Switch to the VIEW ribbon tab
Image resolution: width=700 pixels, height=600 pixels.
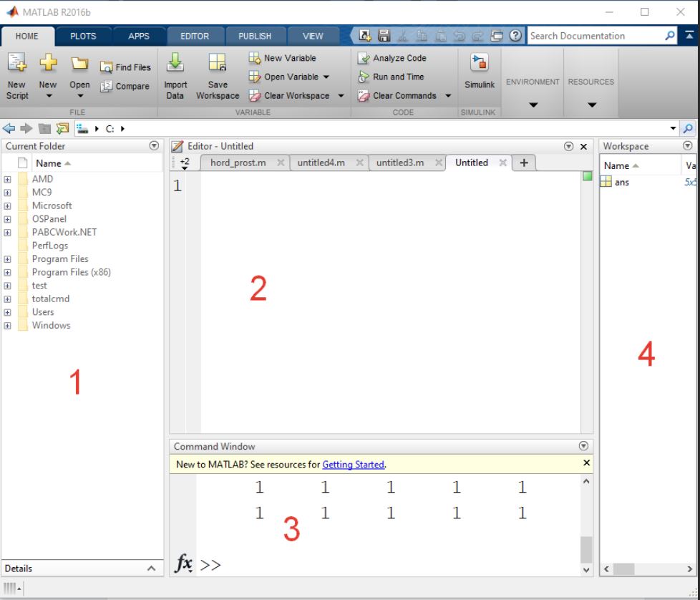point(313,37)
